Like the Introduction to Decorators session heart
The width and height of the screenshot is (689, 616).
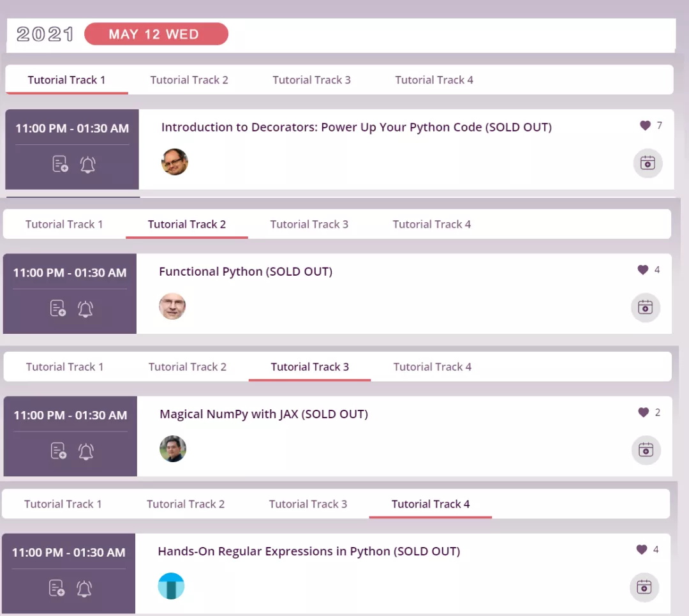(645, 126)
